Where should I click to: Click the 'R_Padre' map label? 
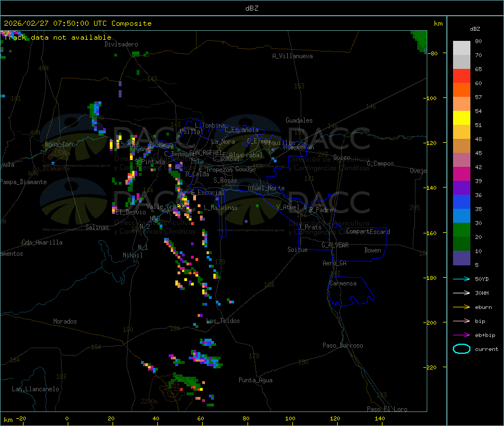click(321, 210)
